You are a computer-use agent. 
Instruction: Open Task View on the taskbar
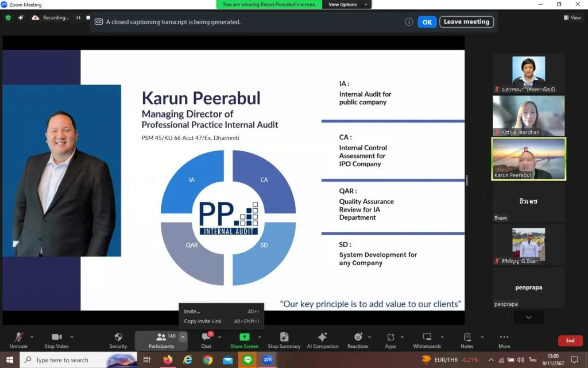click(x=147, y=360)
